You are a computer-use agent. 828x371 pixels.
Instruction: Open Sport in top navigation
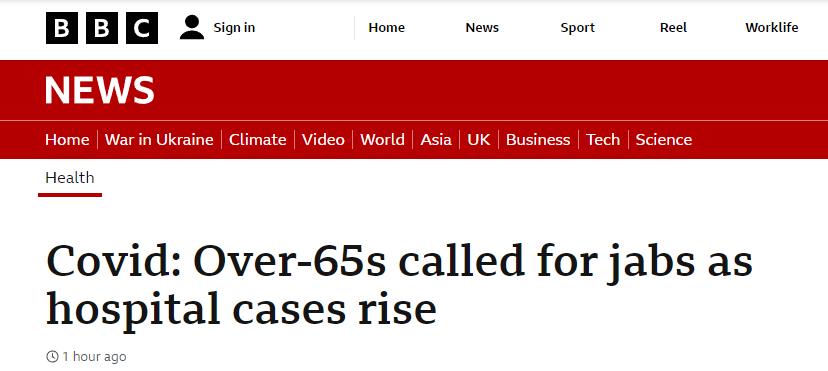578,27
